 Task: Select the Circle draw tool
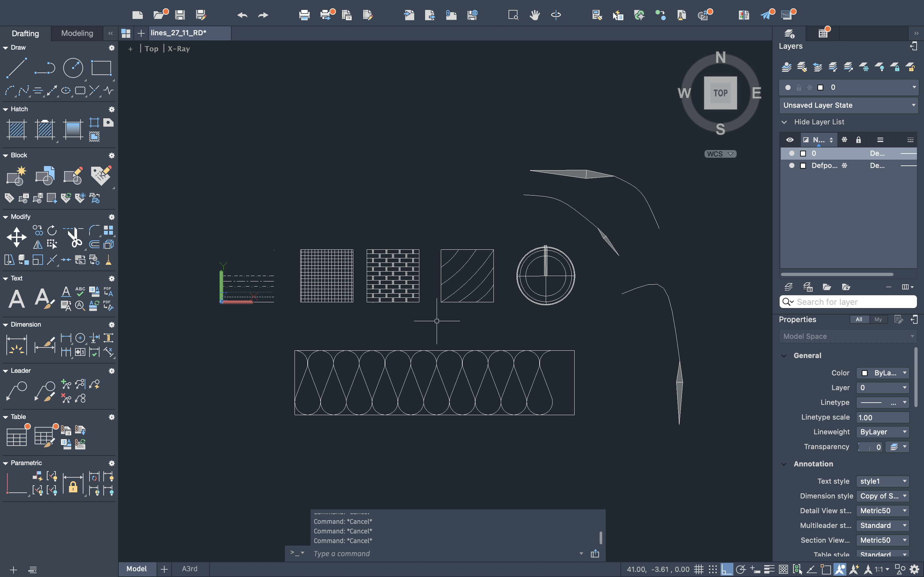pyautogui.click(x=73, y=68)
